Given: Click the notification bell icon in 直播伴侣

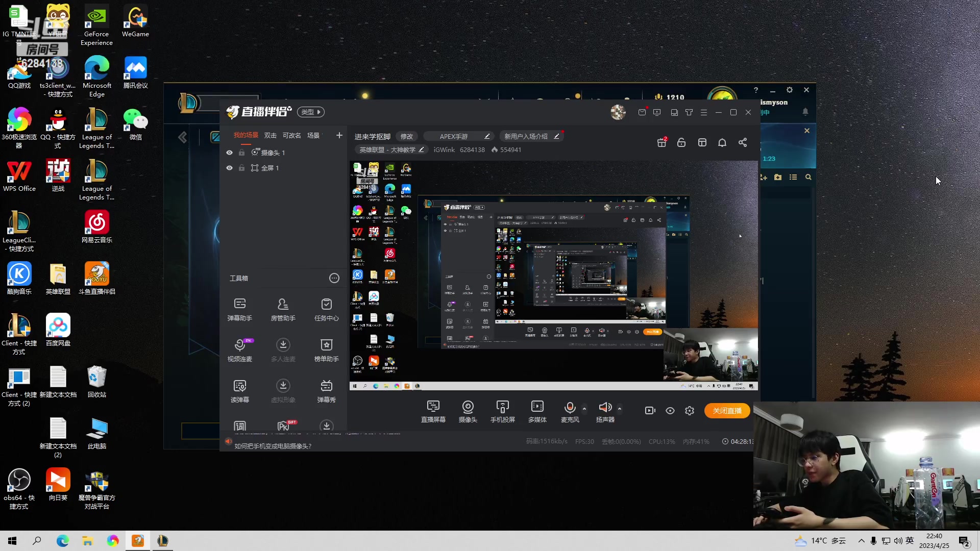Looking at the screenshot, I should click(722, 142).
